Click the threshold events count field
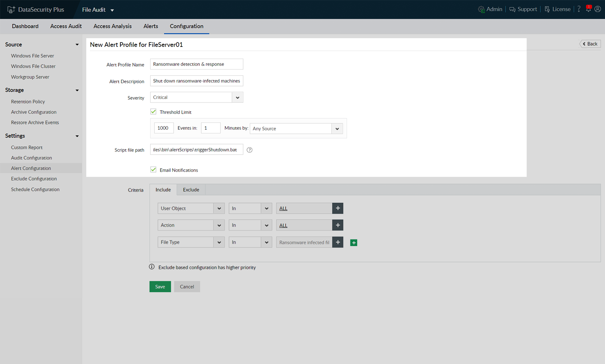Viewport: 605px width, 364px height. [164, 128]
